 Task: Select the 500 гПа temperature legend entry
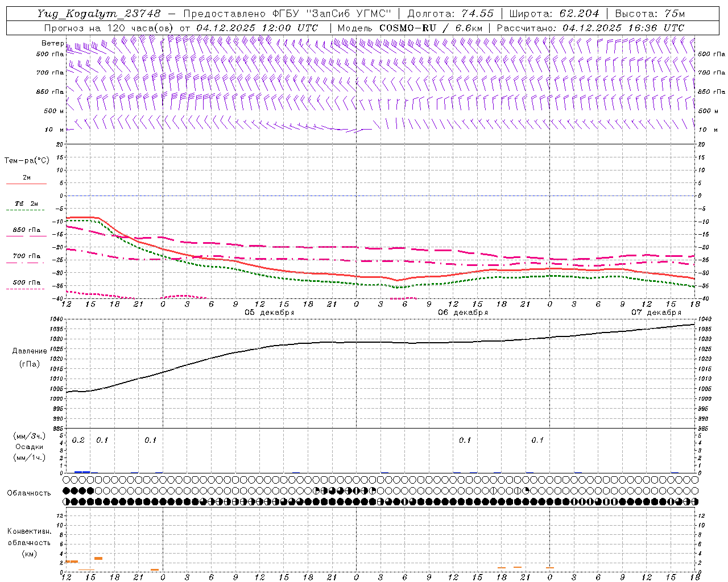pos(27,282)
